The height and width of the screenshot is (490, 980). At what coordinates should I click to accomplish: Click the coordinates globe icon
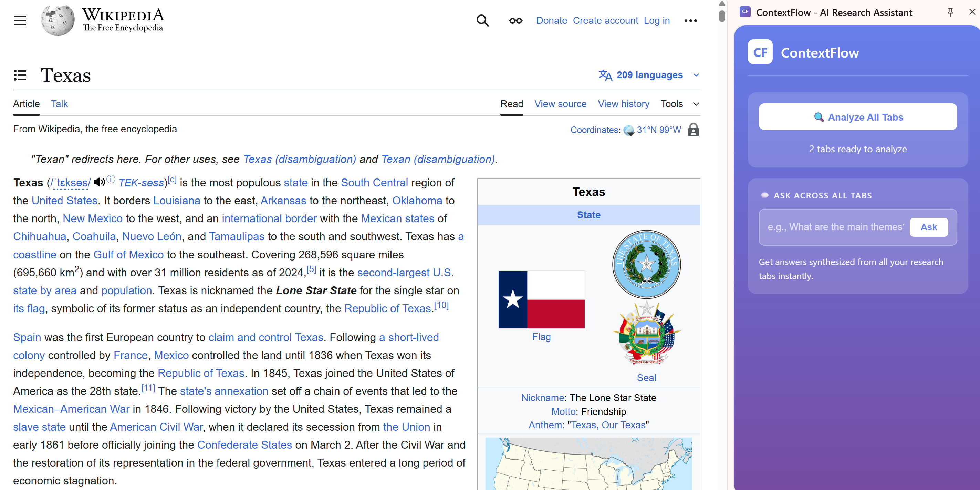[628, 130]
